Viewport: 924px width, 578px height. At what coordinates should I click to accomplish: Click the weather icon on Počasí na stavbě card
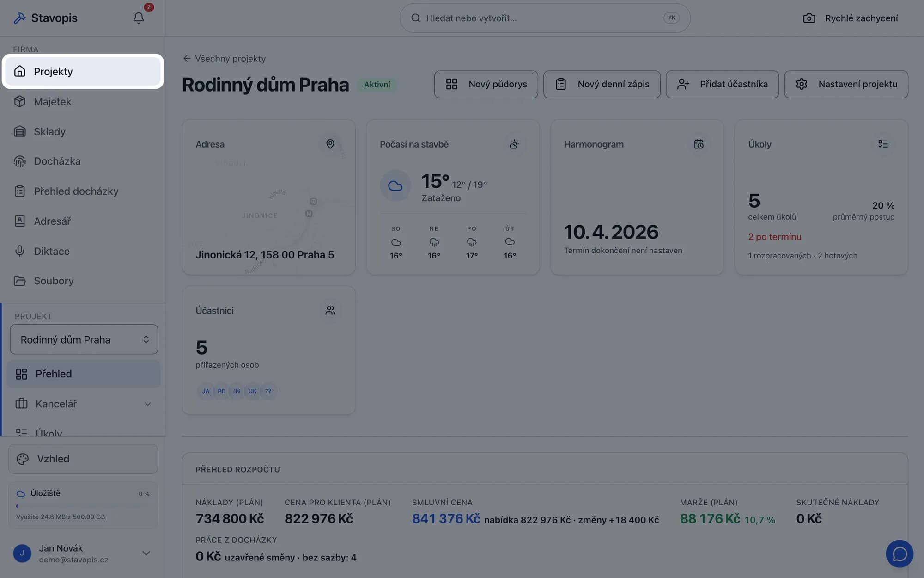click(514, 144)
